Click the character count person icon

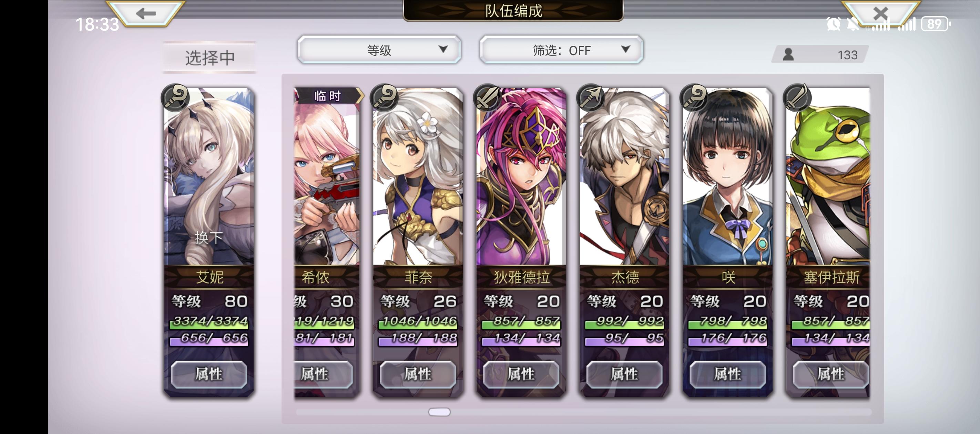click(x=788, y=54)
